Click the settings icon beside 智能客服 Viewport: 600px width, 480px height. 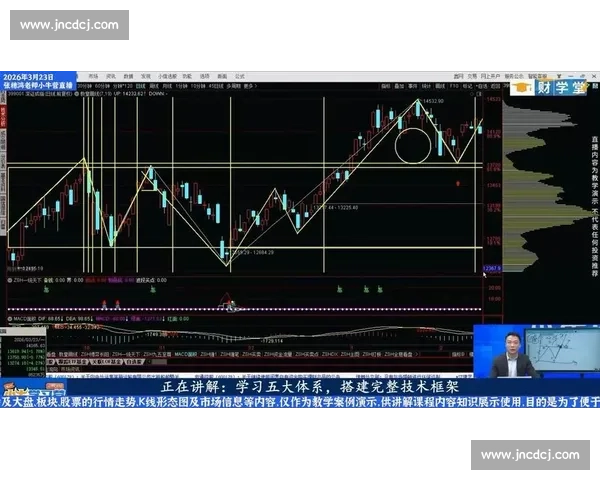click(x=559, y=77)
